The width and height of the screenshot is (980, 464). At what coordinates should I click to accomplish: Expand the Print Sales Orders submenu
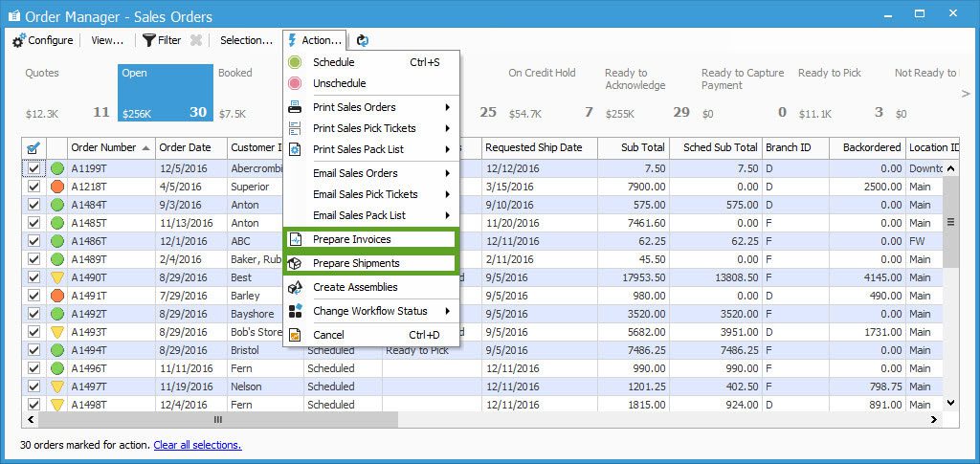click(448, 107)
